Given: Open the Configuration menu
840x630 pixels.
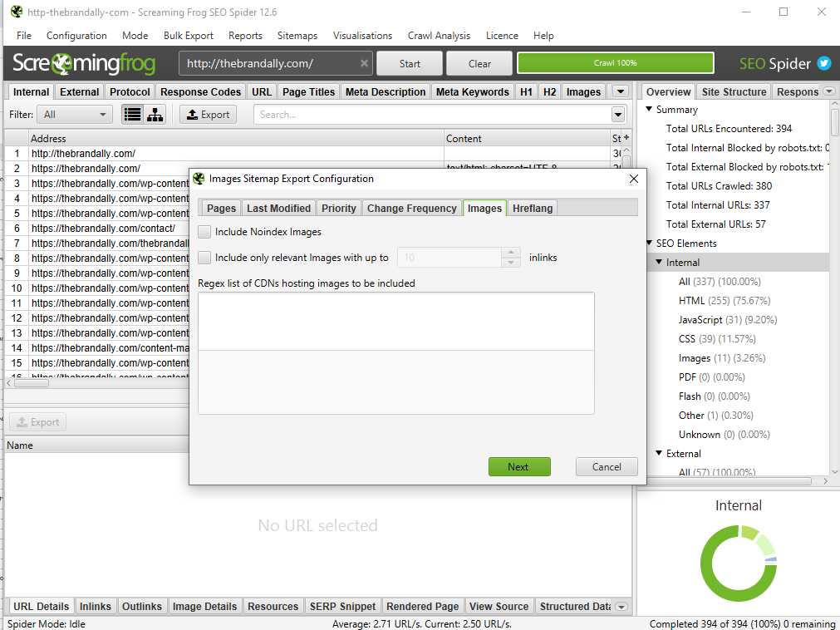Looking at the screenshot, I should [76, 36].
